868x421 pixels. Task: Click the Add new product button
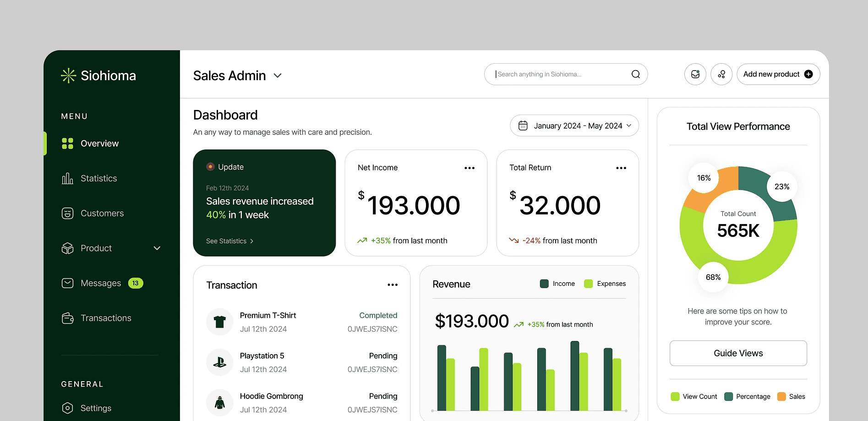pos(778,74)
